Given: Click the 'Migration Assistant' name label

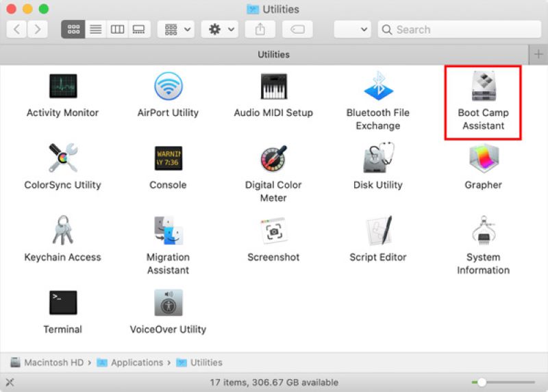Looking at the screenshot, I should 168,264.
